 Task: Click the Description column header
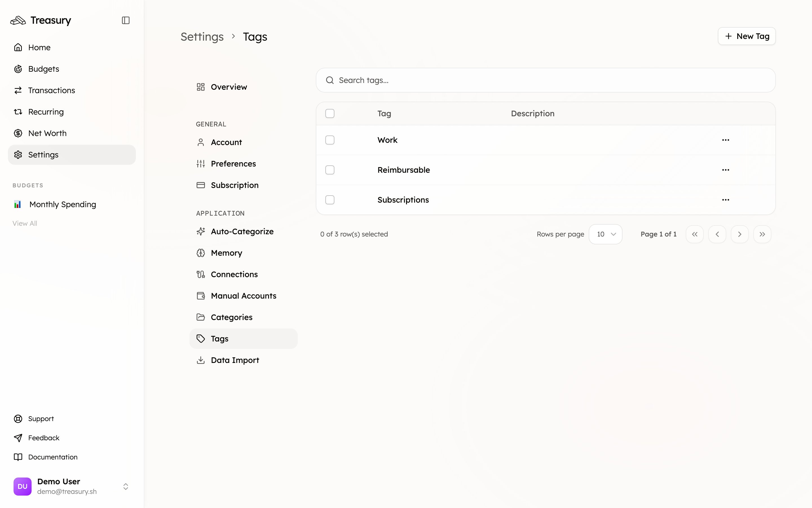tap(533, 113)
